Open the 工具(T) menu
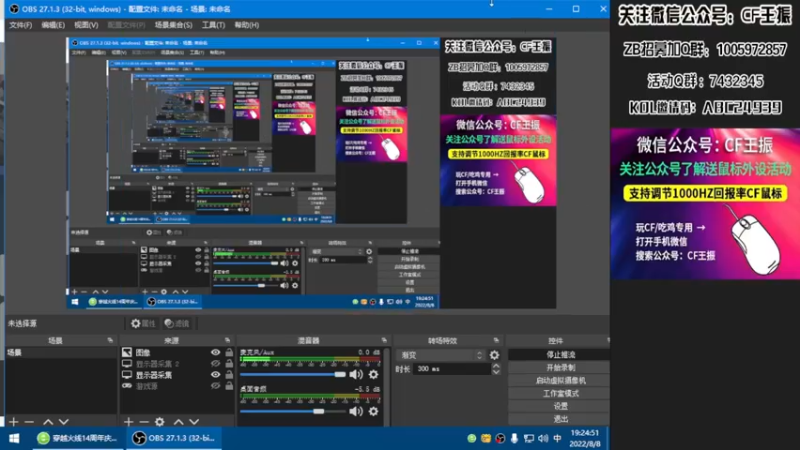 tap(213, 25)
